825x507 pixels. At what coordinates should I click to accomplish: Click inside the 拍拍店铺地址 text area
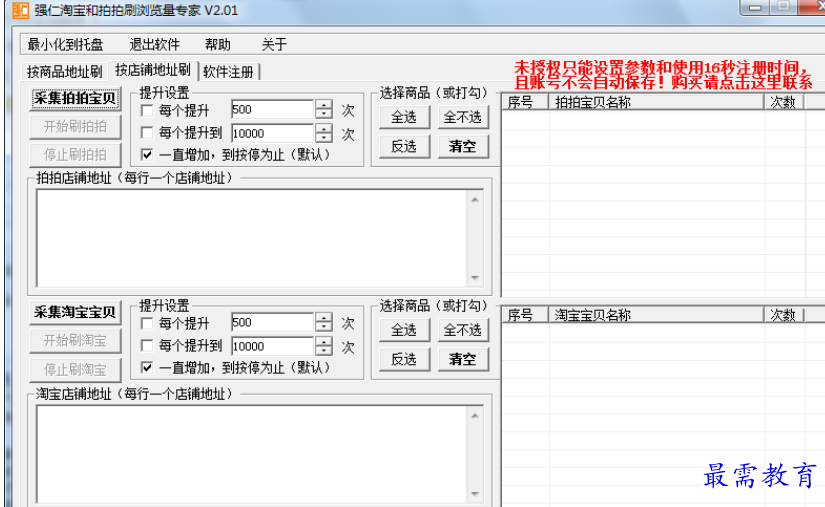[251, 238]
